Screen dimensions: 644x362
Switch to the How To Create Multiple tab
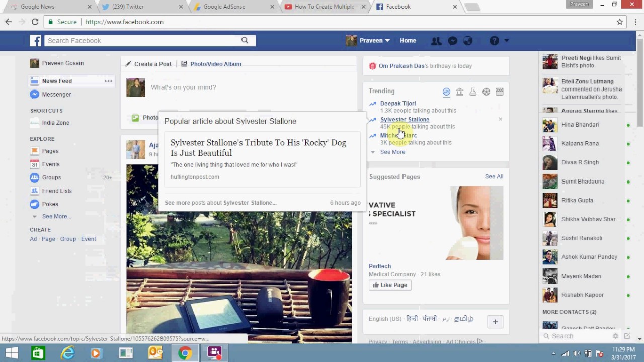326,7
